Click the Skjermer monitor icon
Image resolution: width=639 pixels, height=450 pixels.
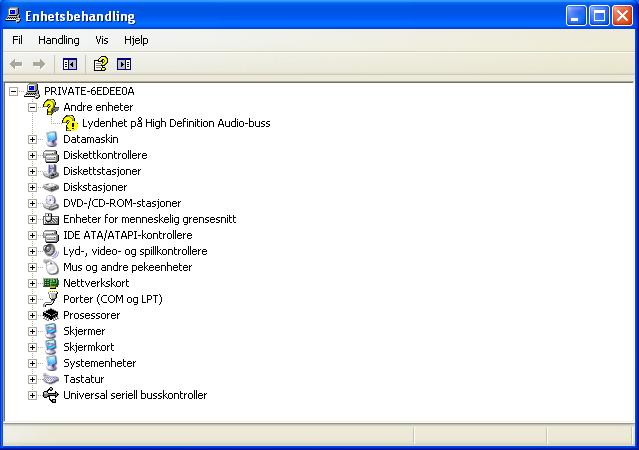[51, 331]
